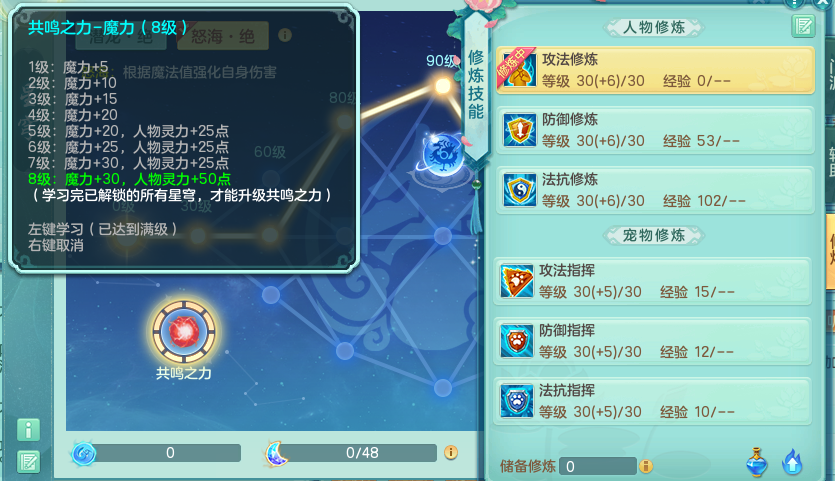Click the 法抗修炼 yin-yang shield icon

click(x=520, y=189)
